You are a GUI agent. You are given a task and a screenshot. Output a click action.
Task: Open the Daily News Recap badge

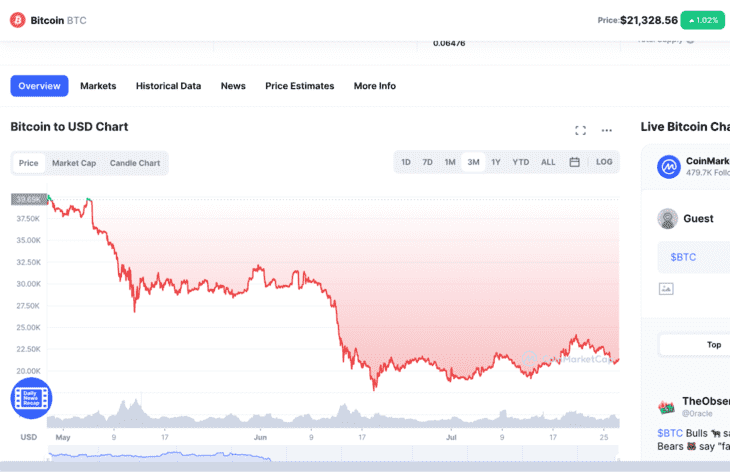31,398
